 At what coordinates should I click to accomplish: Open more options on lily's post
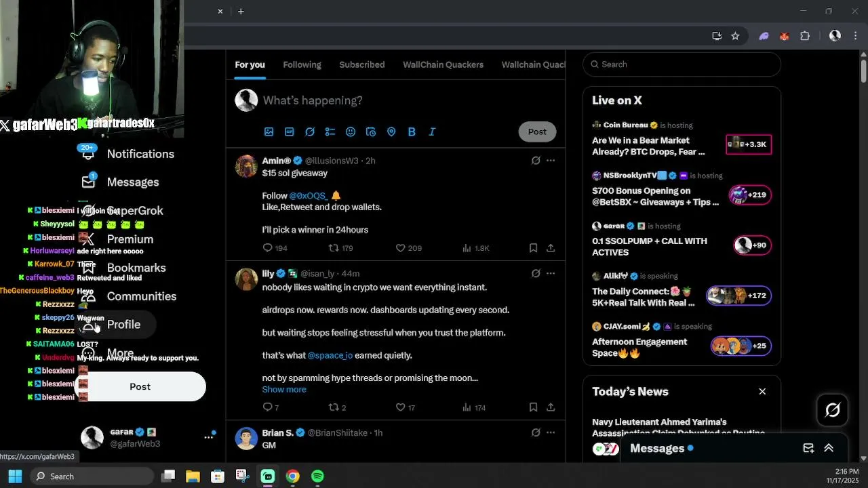pos(551,273)
